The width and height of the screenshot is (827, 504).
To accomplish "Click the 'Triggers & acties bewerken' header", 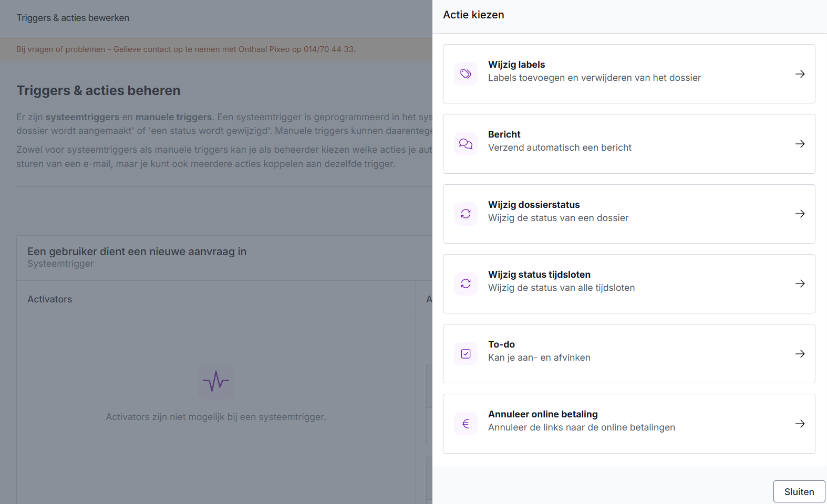I will tap(73, 18).
